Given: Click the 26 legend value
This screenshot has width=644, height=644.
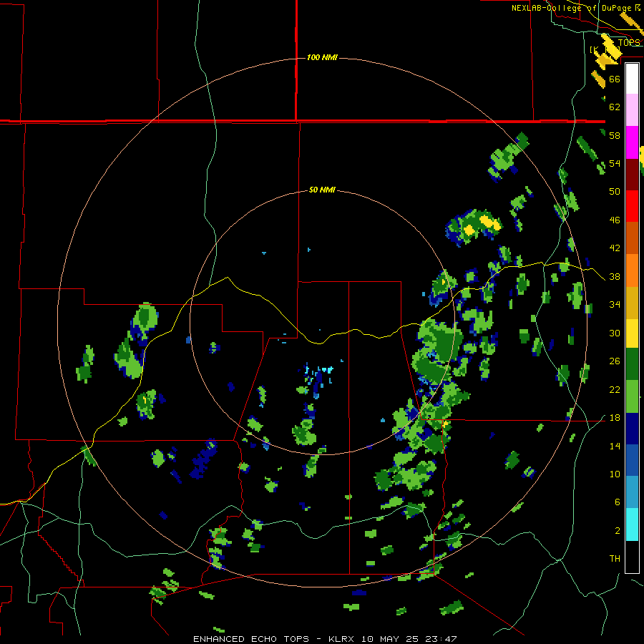Looking at the screenshot, I should 615,361.
